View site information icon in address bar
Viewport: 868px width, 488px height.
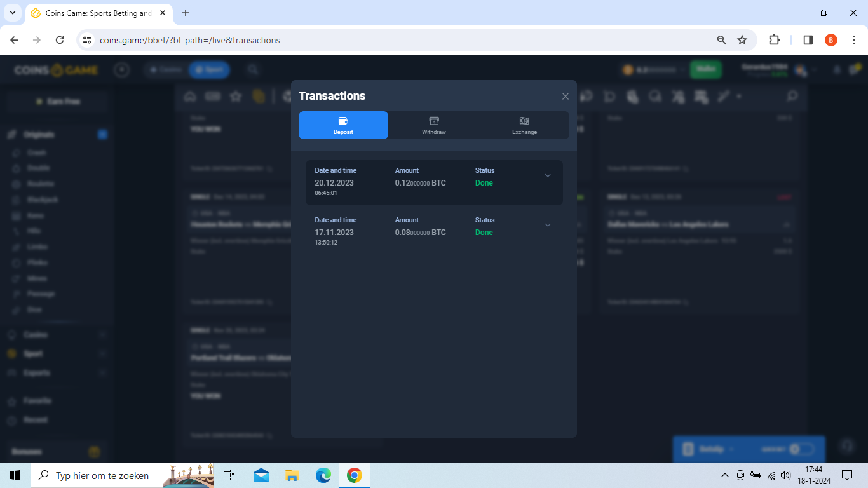88,40
